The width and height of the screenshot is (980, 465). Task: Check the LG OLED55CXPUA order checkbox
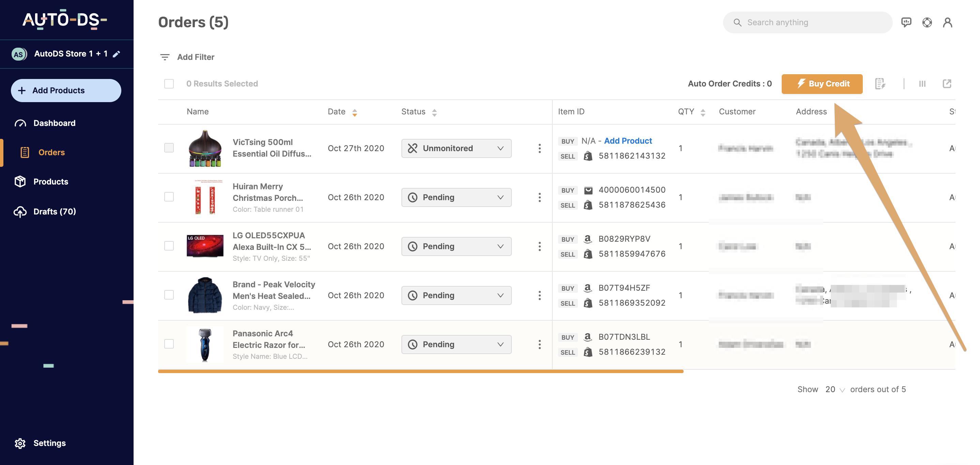coord(169,246)
